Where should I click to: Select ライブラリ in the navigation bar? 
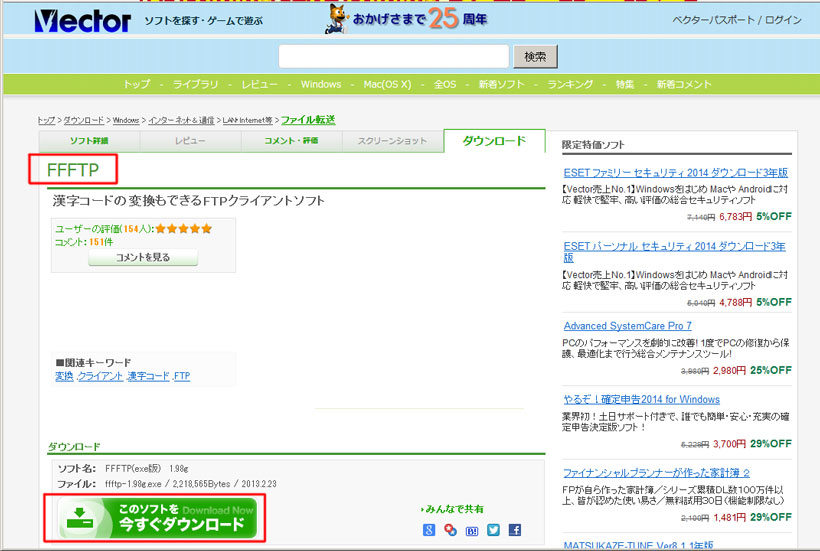pos(196,84)
